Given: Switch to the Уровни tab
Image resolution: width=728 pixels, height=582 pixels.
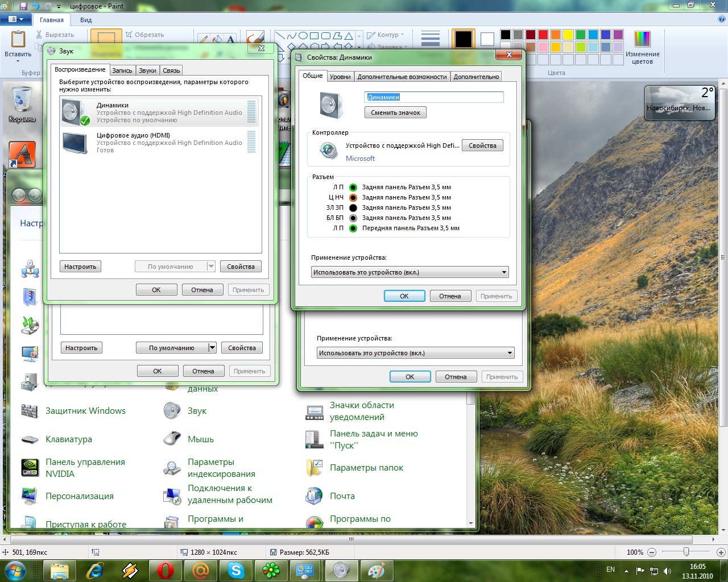Looking at the screenshot, I should point(340,77).
